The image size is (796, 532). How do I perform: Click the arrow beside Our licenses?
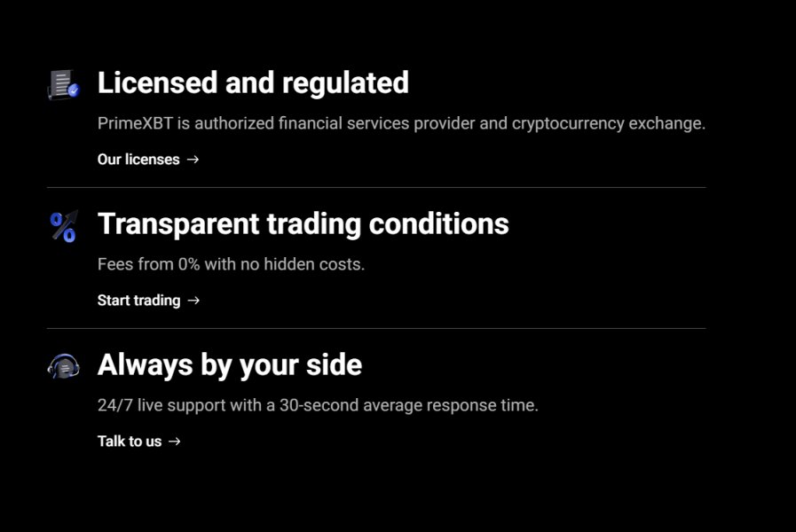tap(193, 160)
